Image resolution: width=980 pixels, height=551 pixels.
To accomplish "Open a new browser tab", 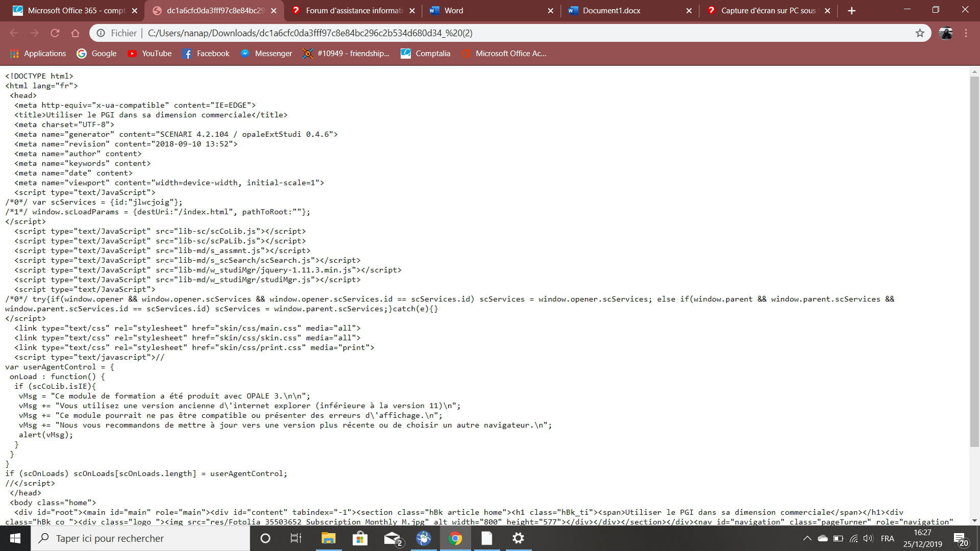I will pyautogui.click(x=851, y=11).
